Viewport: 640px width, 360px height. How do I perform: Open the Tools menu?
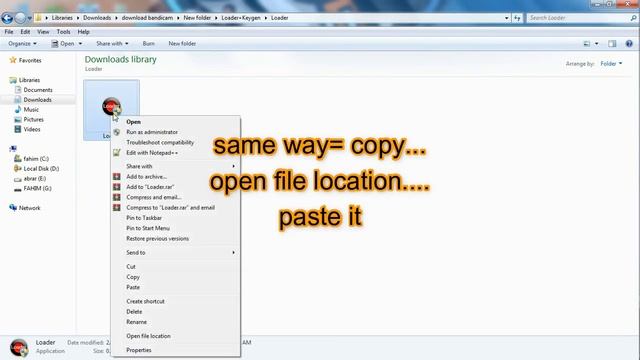[x=63, y=32]
